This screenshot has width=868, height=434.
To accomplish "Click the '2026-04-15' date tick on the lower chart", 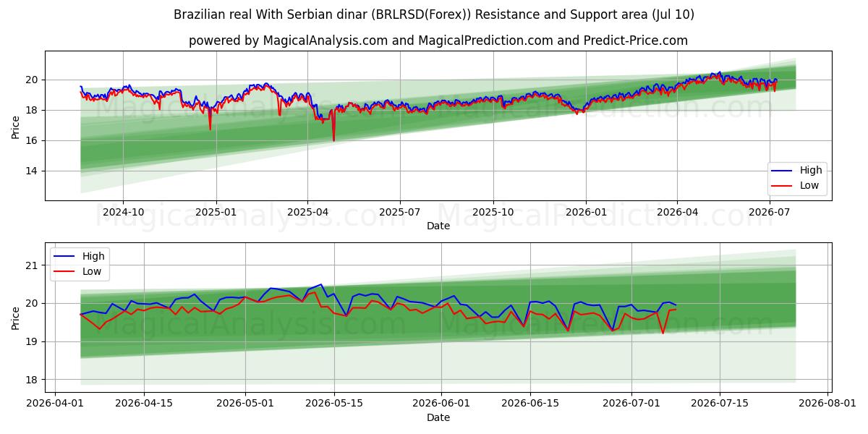I will pyautogui.click(x=144, y=404).
